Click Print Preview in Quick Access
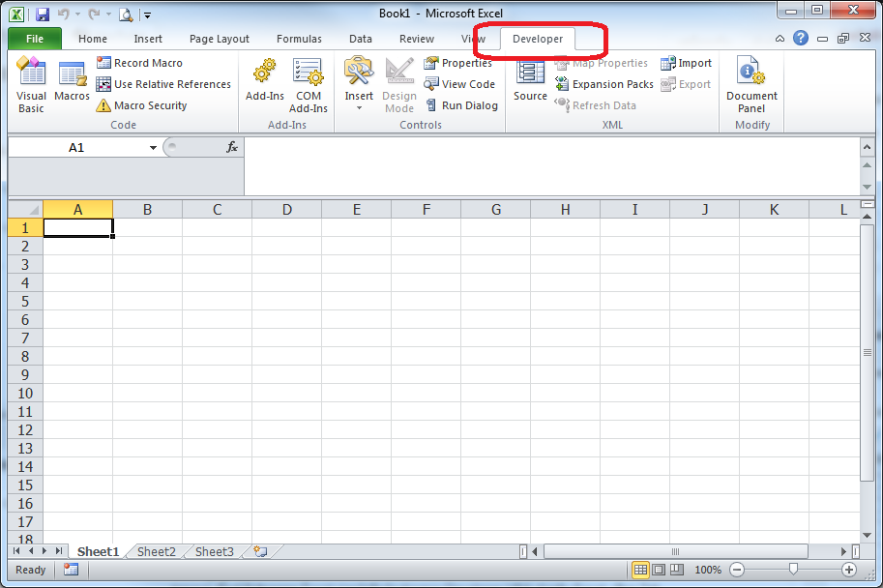 pyautogui.click(x=126, y=15)
